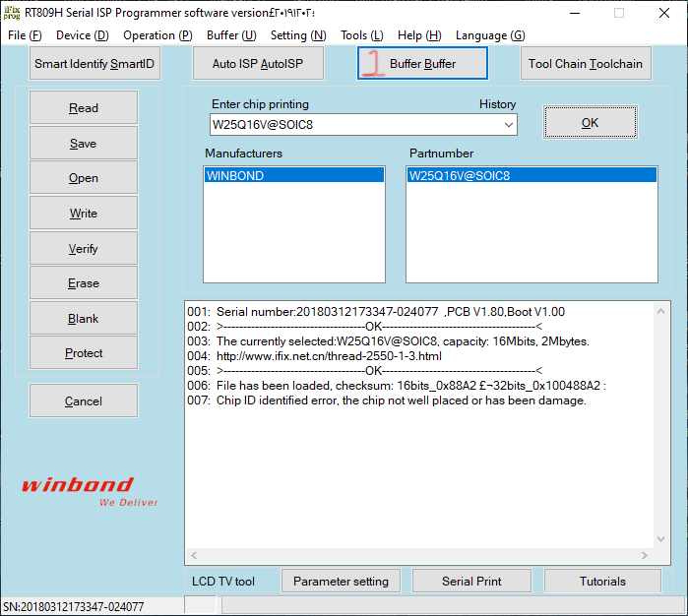Click the Tool Chain Toolchain button

coord(586,64)
